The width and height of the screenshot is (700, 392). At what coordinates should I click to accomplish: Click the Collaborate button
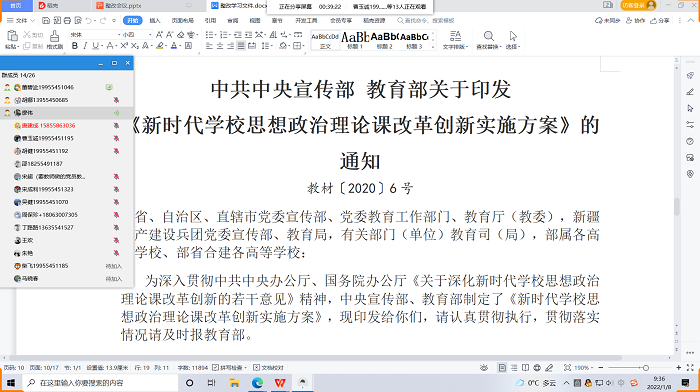click(636, 21)
